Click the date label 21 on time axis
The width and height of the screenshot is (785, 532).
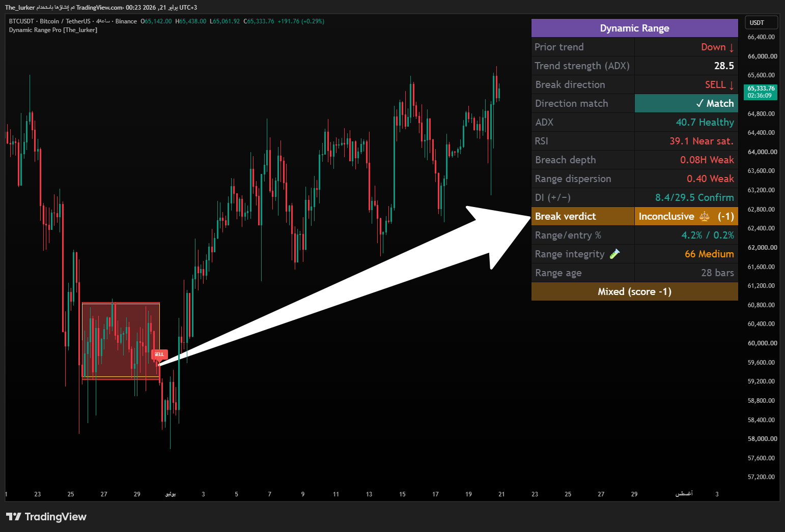point(501,494)
